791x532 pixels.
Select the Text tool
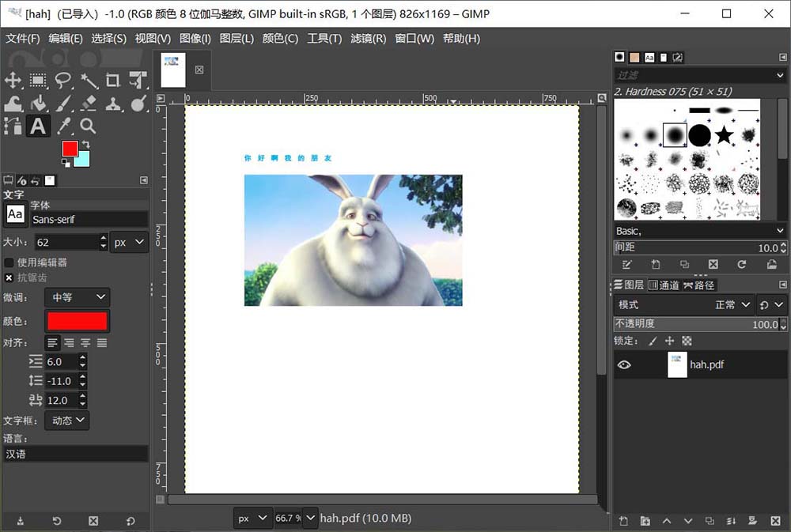(38, 126)
